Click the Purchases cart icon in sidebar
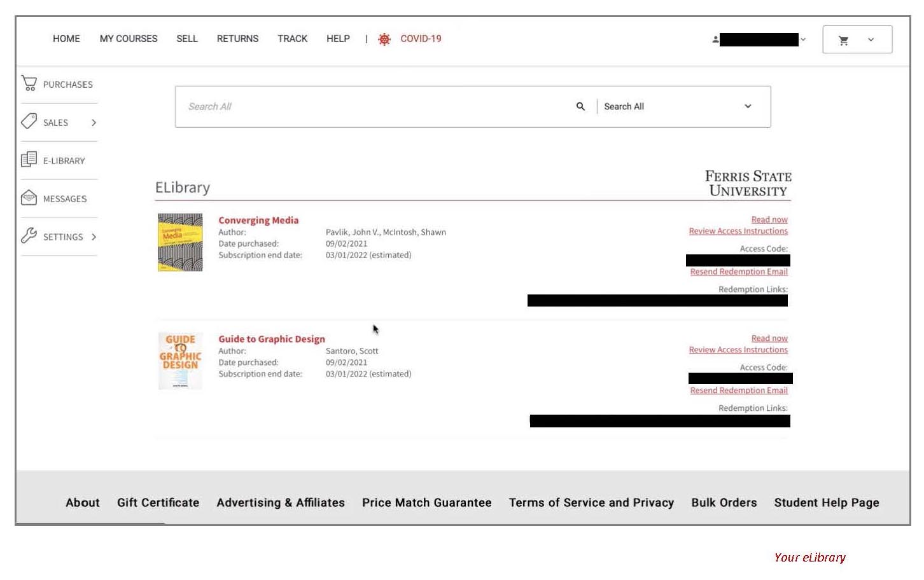924x580 pixels. click(29, 83)
